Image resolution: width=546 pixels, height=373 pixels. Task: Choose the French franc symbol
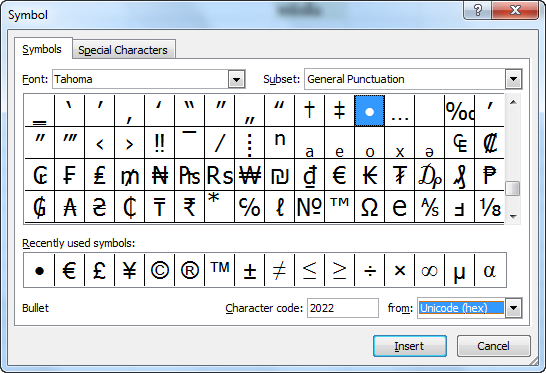[x=70, y=174]
